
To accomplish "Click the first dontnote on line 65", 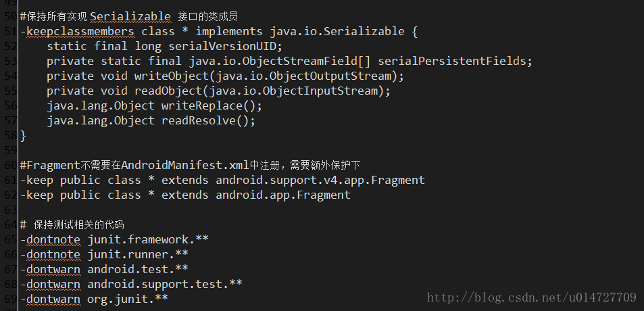I will coord(53,239).
